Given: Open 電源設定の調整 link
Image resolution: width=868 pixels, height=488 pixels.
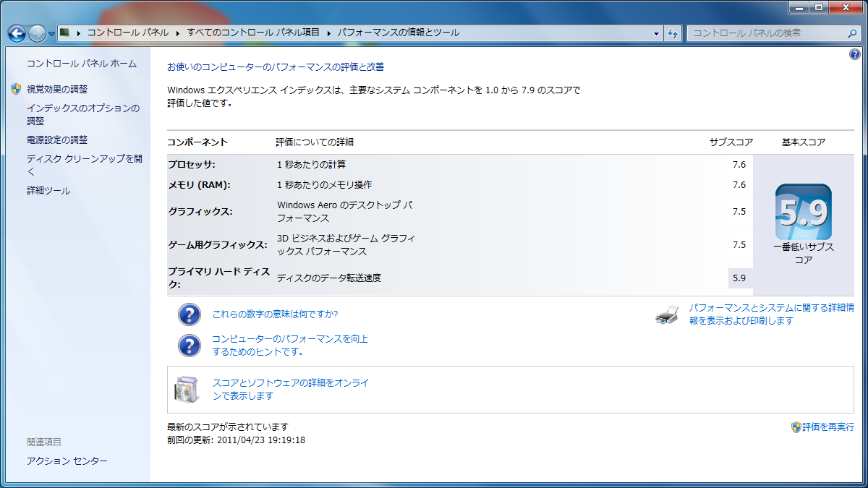Looking at the screenshot, I should [57, 140].
